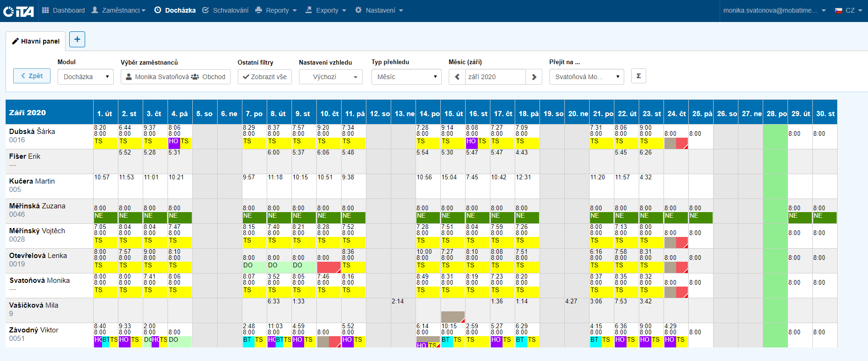Click the pencil icon on Hlavní panel
The image size is (868, 361).
[x=15, y=41]
